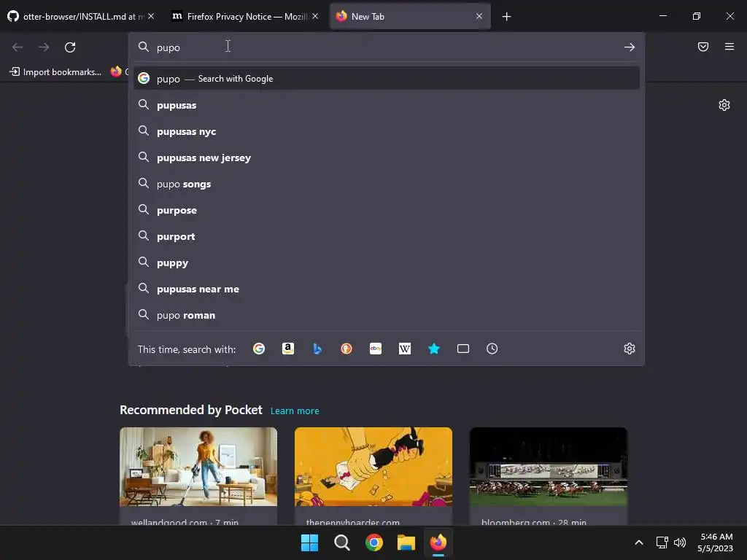Select suggestion 'purpose'
This screenshot has width=747, height=560.
coord(387,210)
